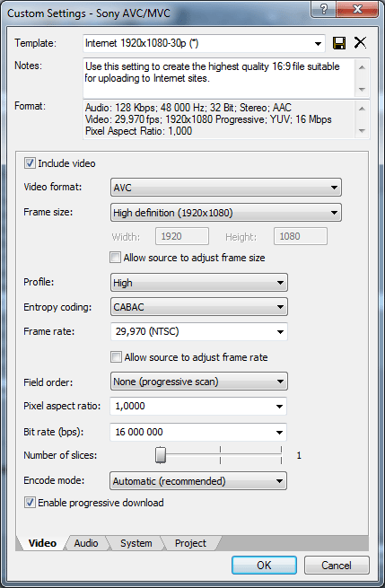Expand the Field order dropdown
This screenshot has width=385, height=588.
click(x=199, y=382)
